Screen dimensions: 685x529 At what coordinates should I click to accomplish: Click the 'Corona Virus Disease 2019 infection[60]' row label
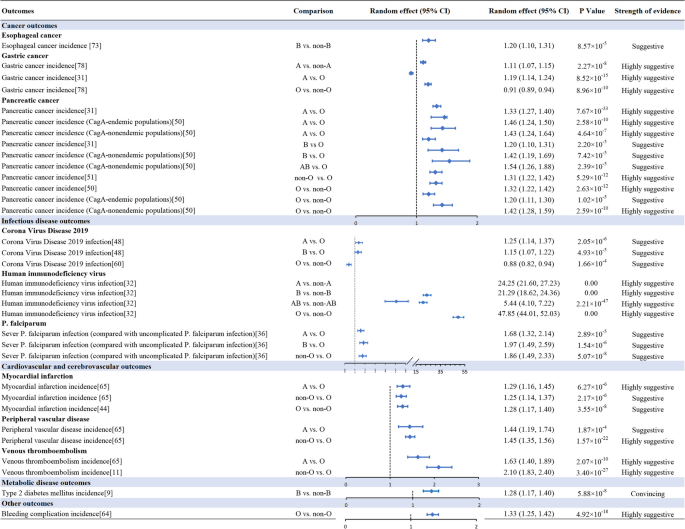(x=63, y=264)
